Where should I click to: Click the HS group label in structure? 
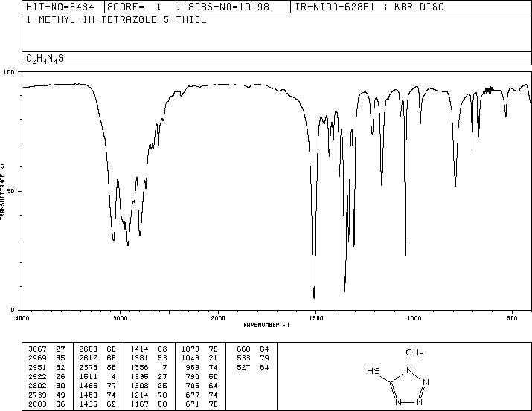pos(374,371)
